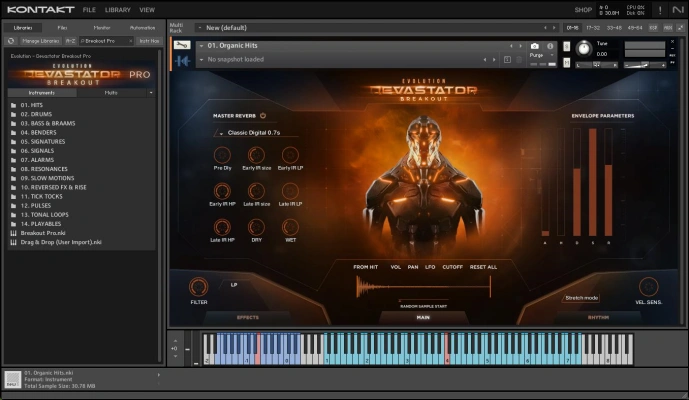Toggle the KSP master panel button

point(653,28)
